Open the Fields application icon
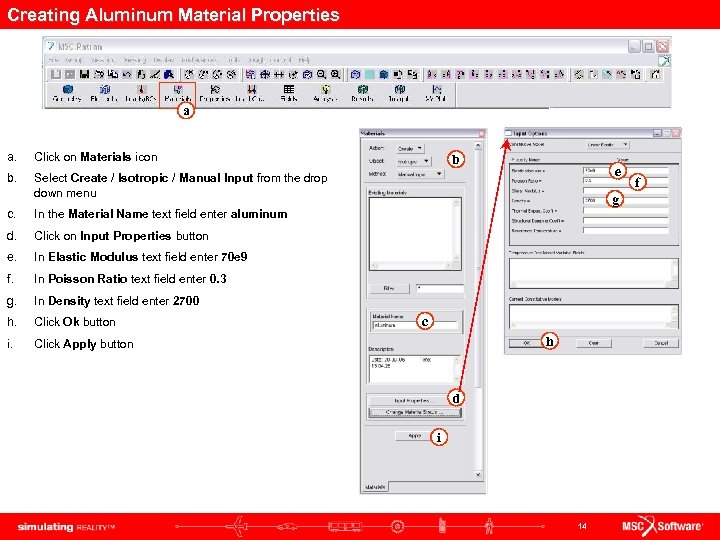Screen dimensions: 720x540 pyautogui.click(x=289, y=93)
